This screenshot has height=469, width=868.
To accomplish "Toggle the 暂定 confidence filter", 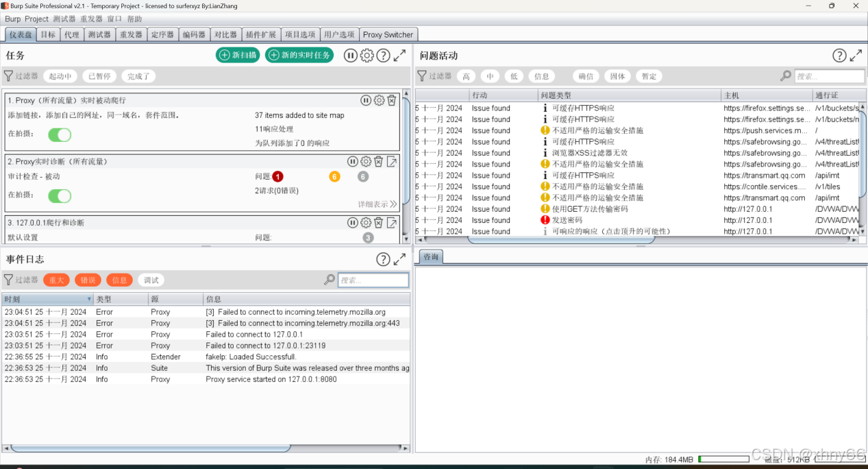I will click(x=649, y=76).
